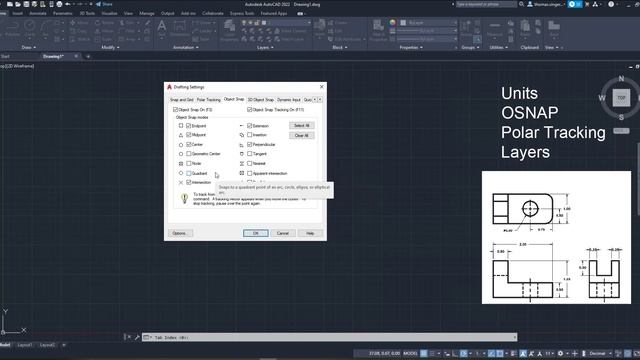
Task: Click the Save icon in Quick Access toolbar
Action: tap(26, 4)
